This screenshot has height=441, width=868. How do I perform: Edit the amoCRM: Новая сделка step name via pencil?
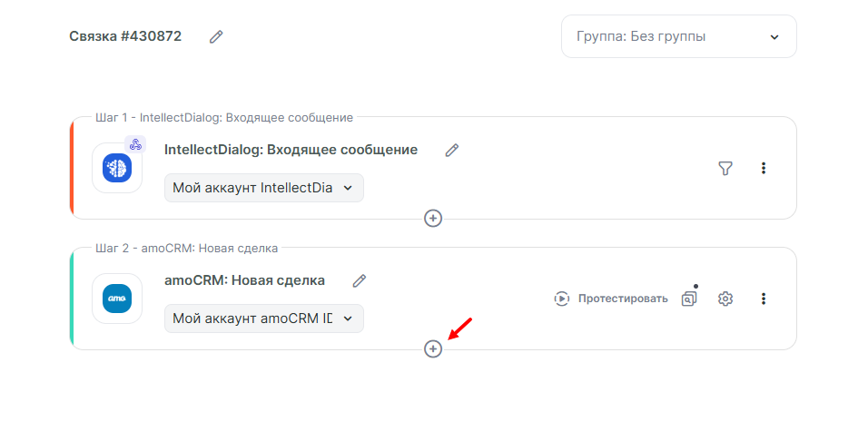(360, 281)
